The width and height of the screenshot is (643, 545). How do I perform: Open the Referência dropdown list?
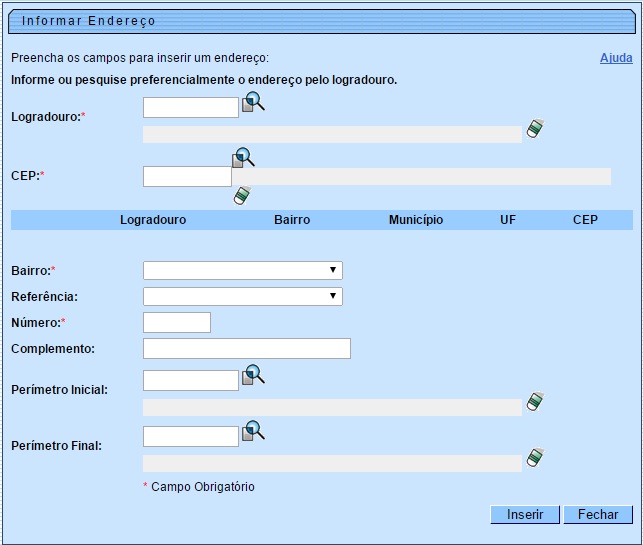coord(243,296)
